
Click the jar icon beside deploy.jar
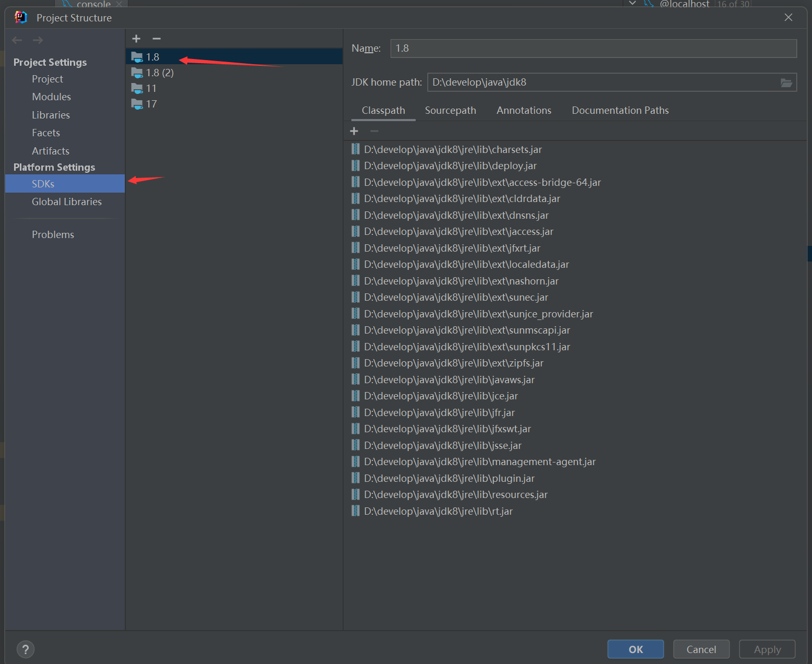pyautogui.click(x=356, y=165)
